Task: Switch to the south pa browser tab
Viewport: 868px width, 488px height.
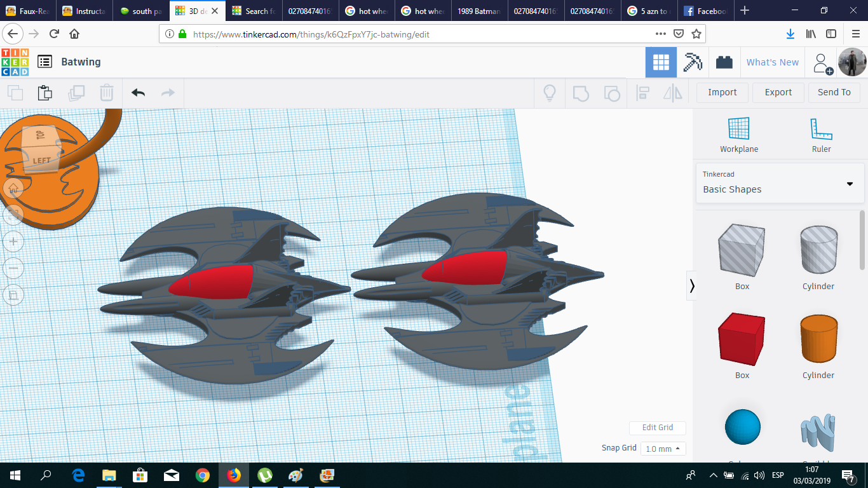Action: pyautogui.click(x=142, y=11)
